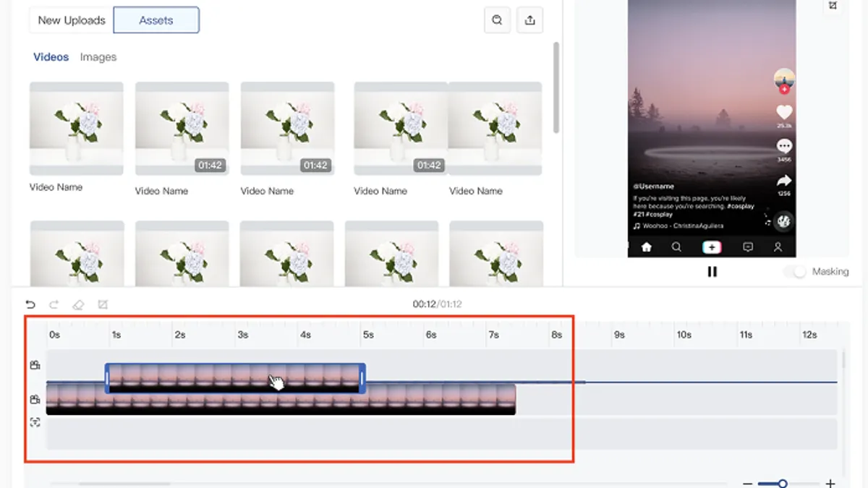This screenshot has width=868, height=488.
Task: Tap the profile person icon in the preview
Action: point(778,247)
